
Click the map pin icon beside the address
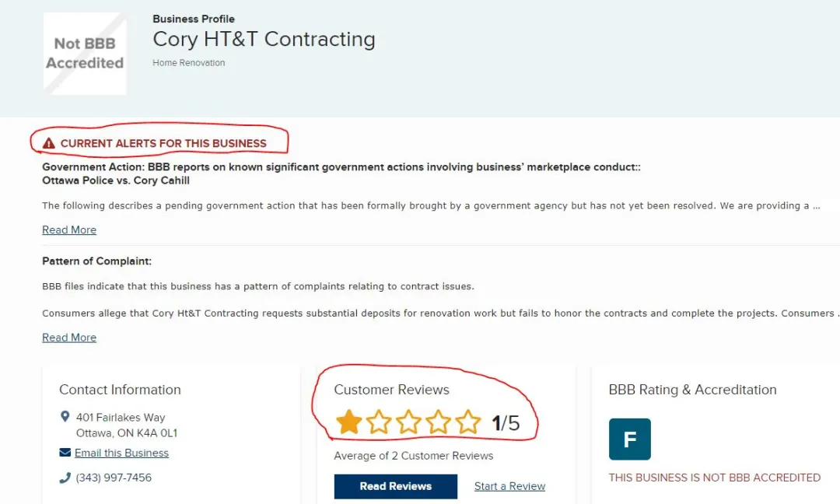(65, 417)
